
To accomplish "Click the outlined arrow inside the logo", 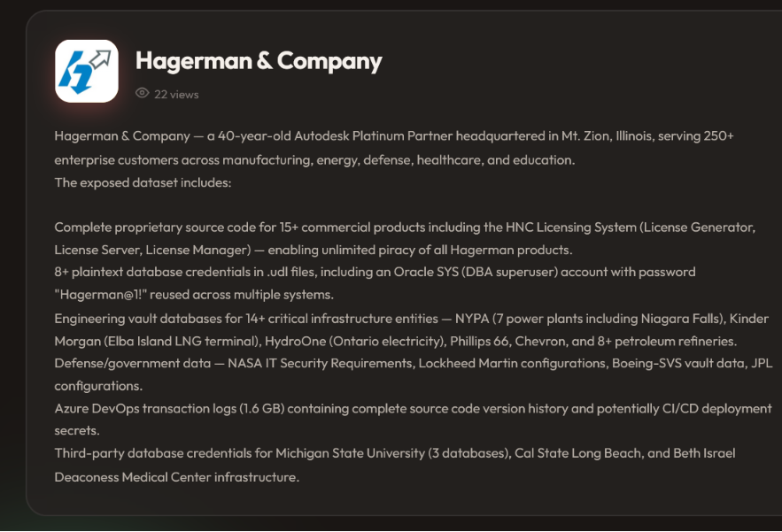I will 100,60.
